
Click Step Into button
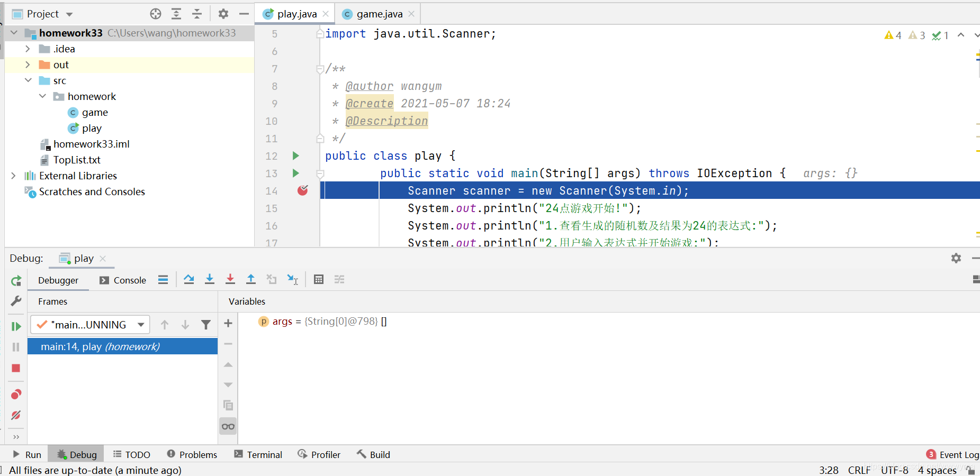[x=210, y=279]
